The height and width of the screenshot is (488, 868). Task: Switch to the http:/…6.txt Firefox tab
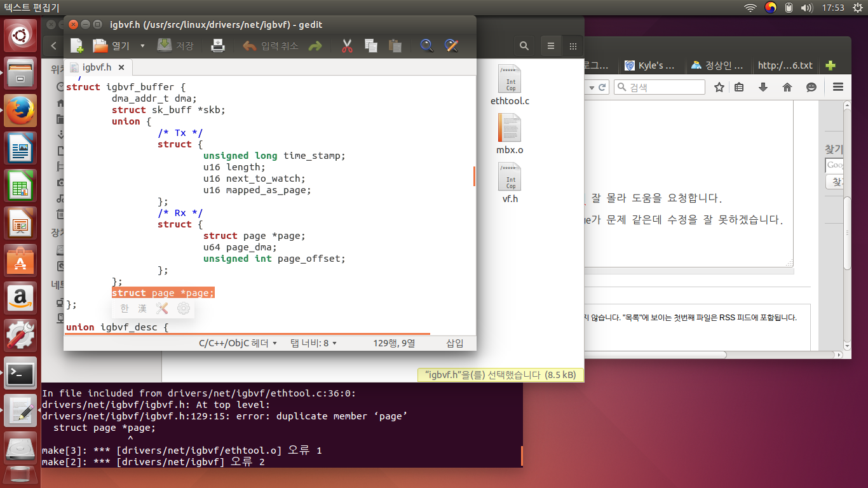[785, 65]
